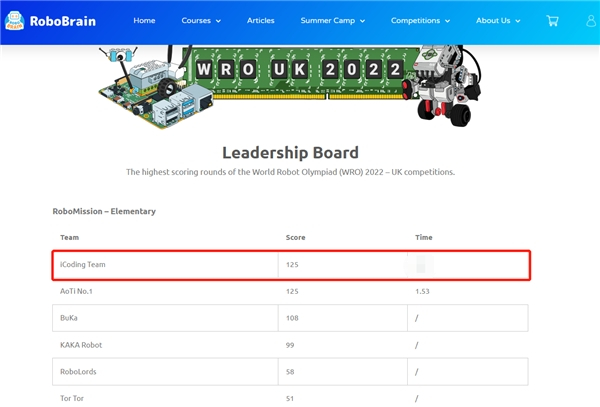
Task: Select Tor Tor score 51
Action: pos(290,399)
